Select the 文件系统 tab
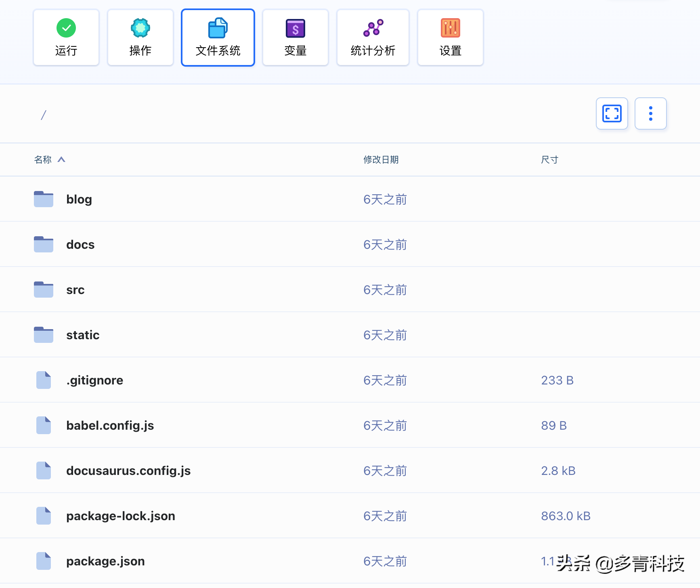700x588 pixels. [218, 38]
